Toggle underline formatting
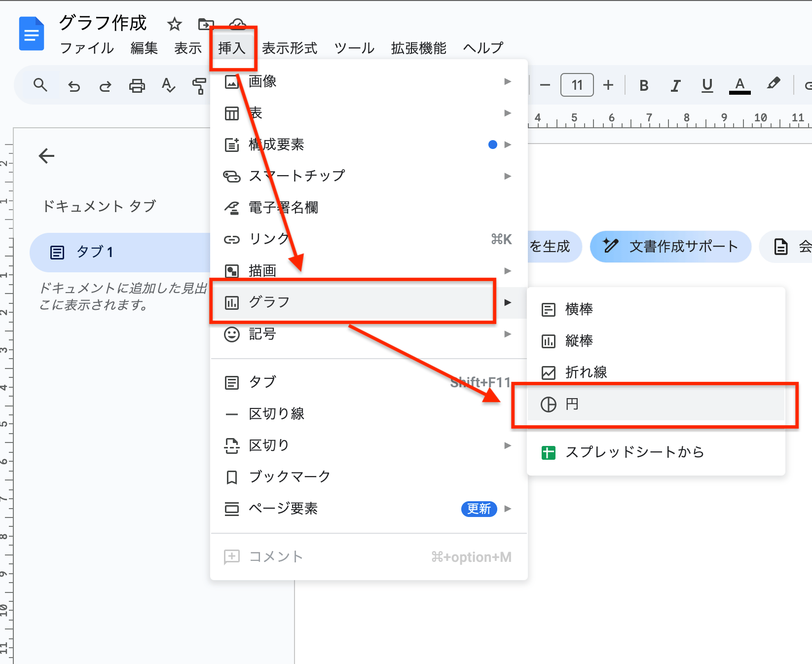The image size is (812, 664). (707, 85)
